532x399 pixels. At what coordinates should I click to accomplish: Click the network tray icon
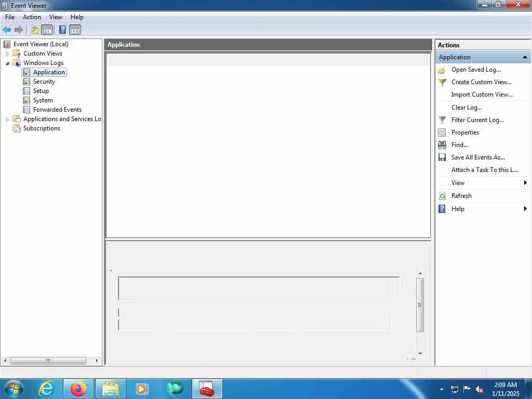pyautogui.click(x=454, y=390)
